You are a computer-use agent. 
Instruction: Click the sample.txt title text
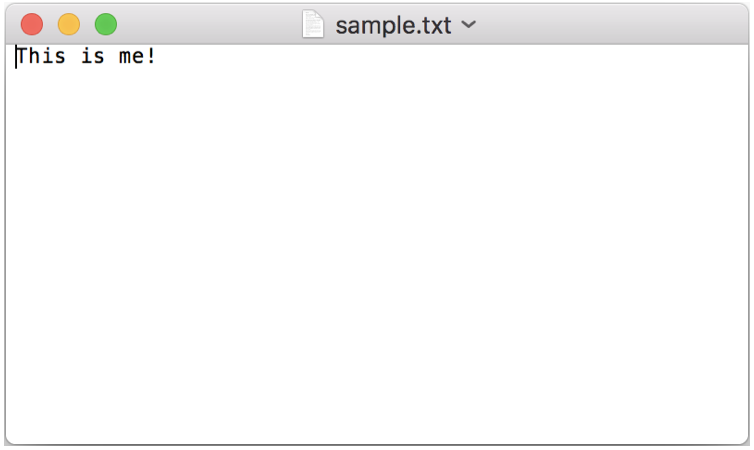[x=393, y=25]
